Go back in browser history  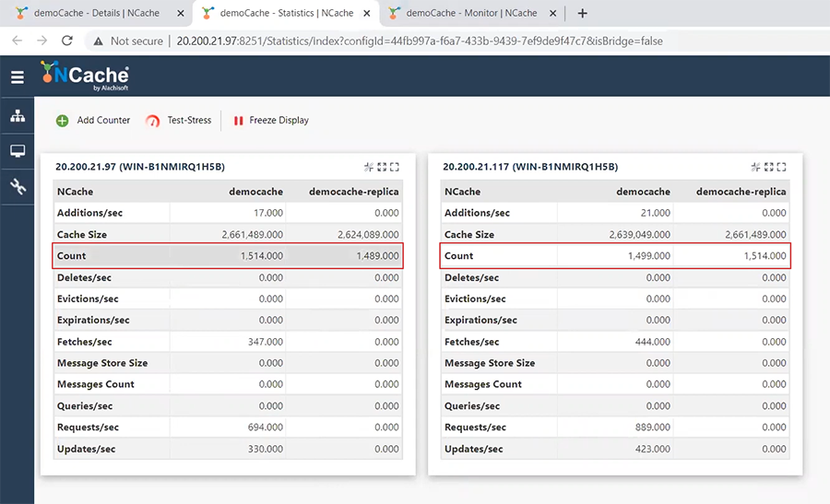pos(17,41)
